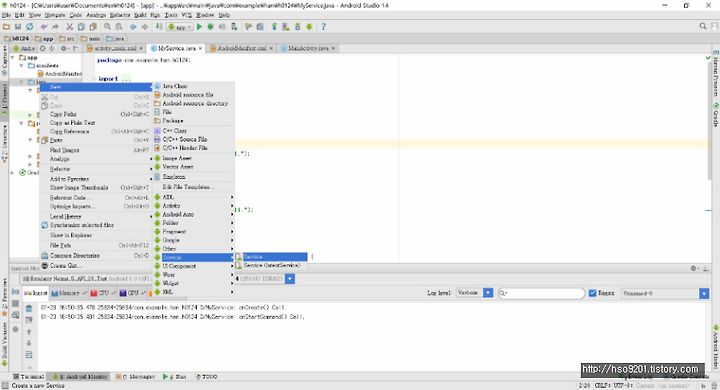Click the Help question mark icon
Viewport: 720px width, 390px height.
(323, 27)
